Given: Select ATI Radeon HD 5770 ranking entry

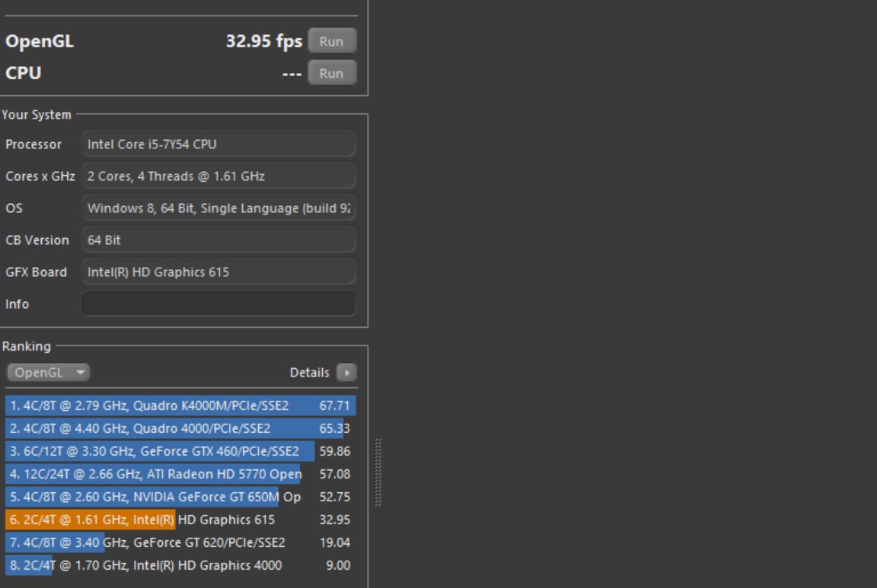Looking at the screenshot, I should (x=180, y=474).
